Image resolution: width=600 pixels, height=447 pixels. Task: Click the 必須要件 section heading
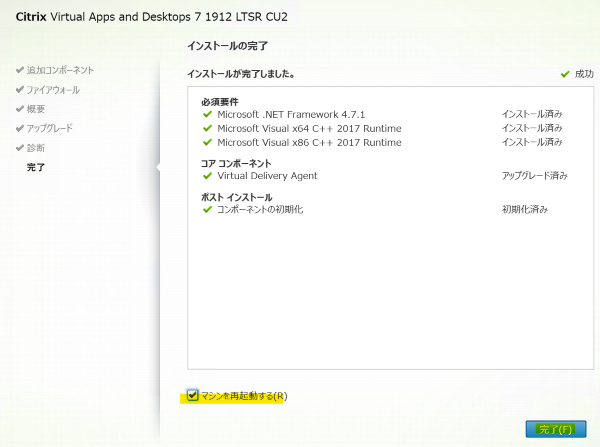pos(220,102)
